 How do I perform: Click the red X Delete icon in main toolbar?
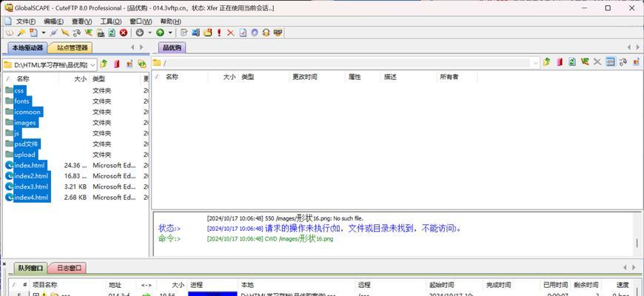coord(230,33)
